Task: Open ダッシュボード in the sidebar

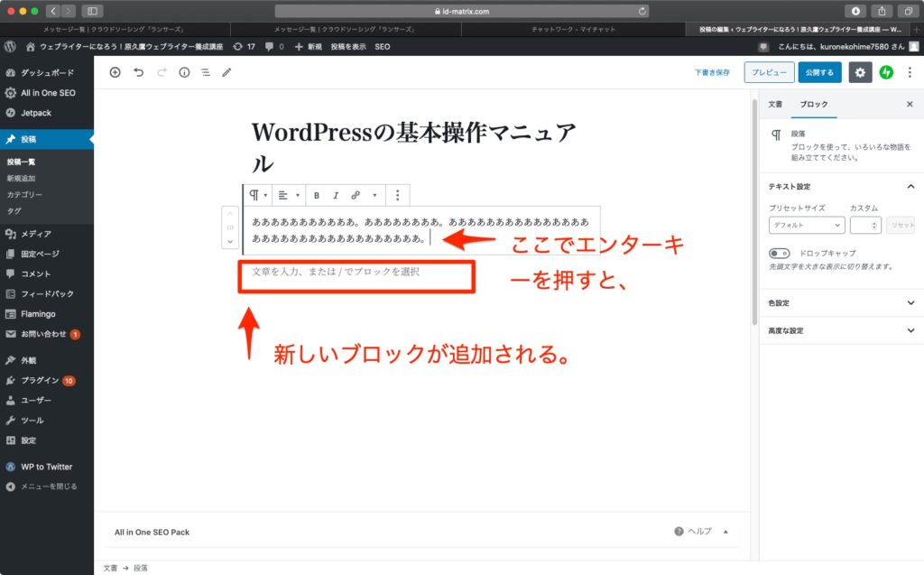Action: point(47,72)
